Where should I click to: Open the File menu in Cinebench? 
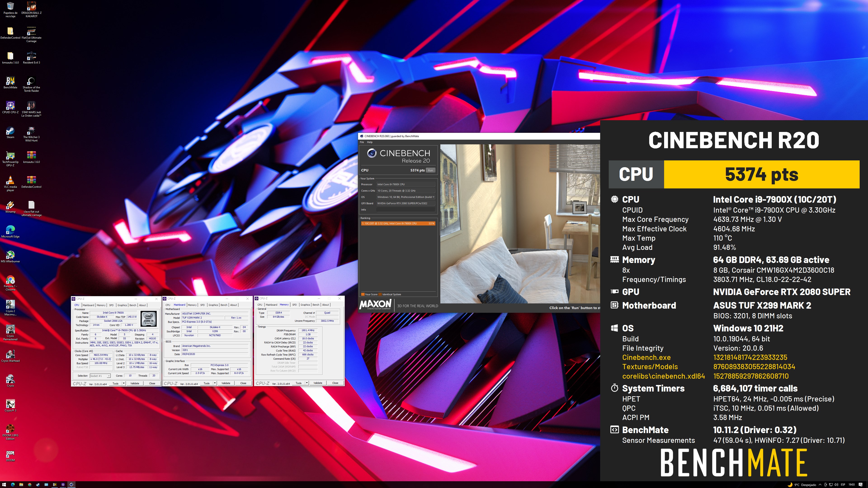click(362, 142)
